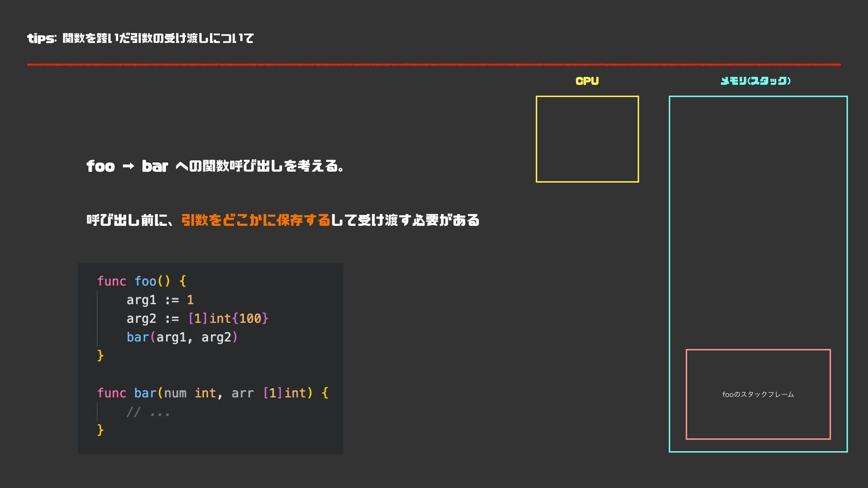
Task: Click the closing brace of func foo
Action: coord(100,356)
